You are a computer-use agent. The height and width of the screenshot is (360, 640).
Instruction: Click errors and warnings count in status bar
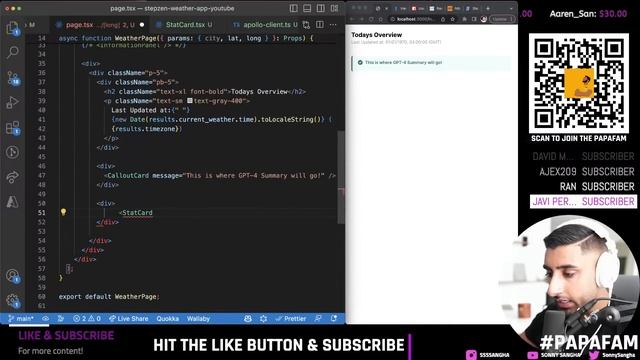coord(87,319)
